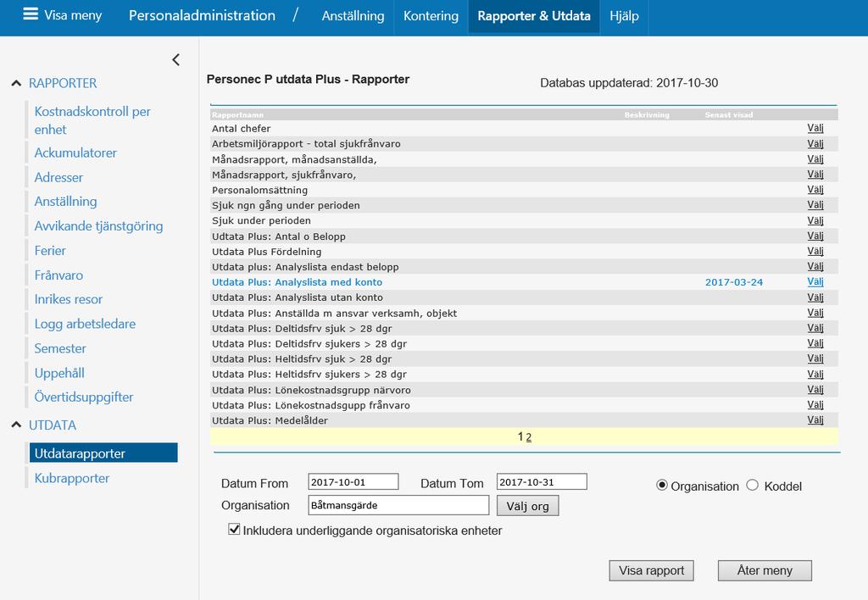This screenshot has width=868, height=600.
Task: Open the Hjälp menu tab
Action: coord(624,16)
